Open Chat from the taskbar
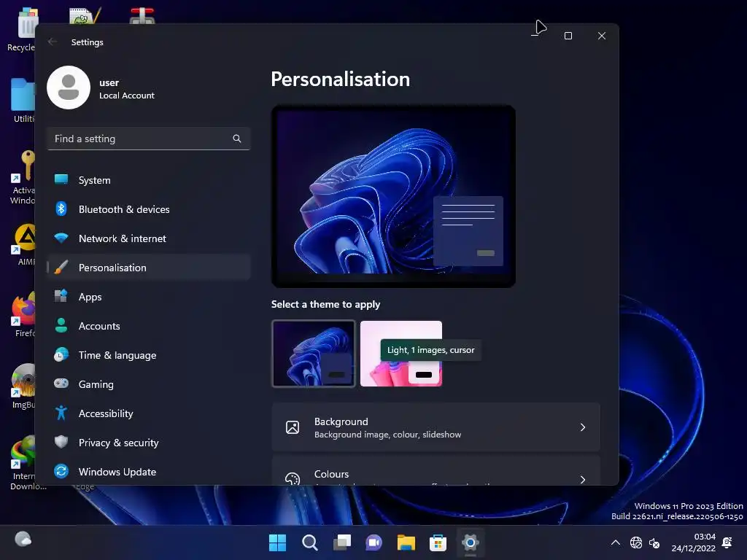Viewport: 747px width, 560px height. (x=374, y=542)
